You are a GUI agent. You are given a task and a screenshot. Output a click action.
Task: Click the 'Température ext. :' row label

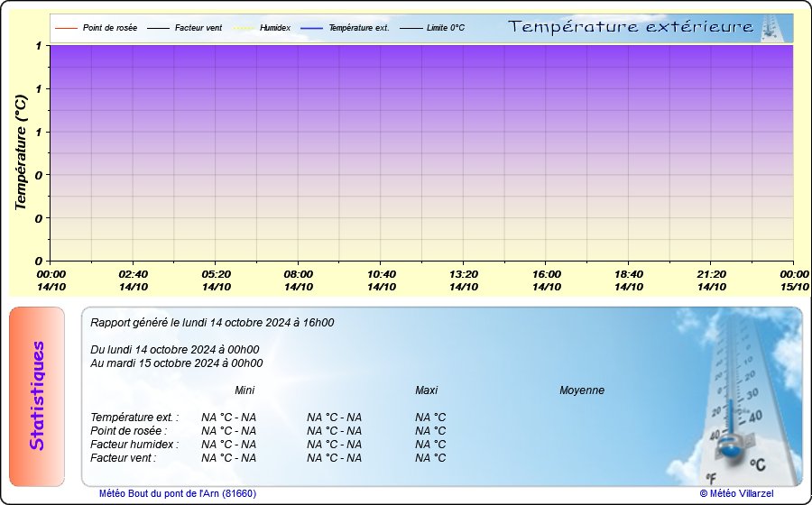134,418
